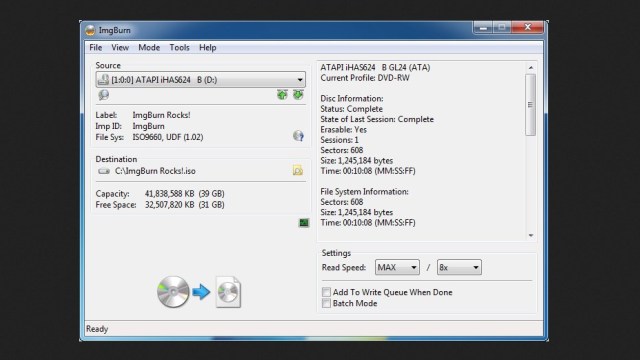This screenshot has height=360, width=640.
Task: Click the 'Erasable: Yes' line
Action: click(x=344, y=130)
